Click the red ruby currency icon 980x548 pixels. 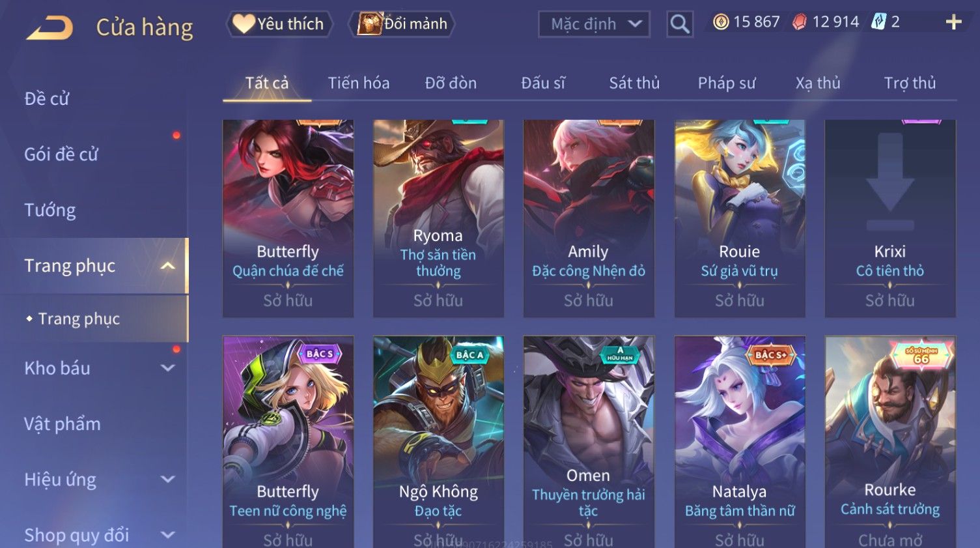(x=800, y=22)
